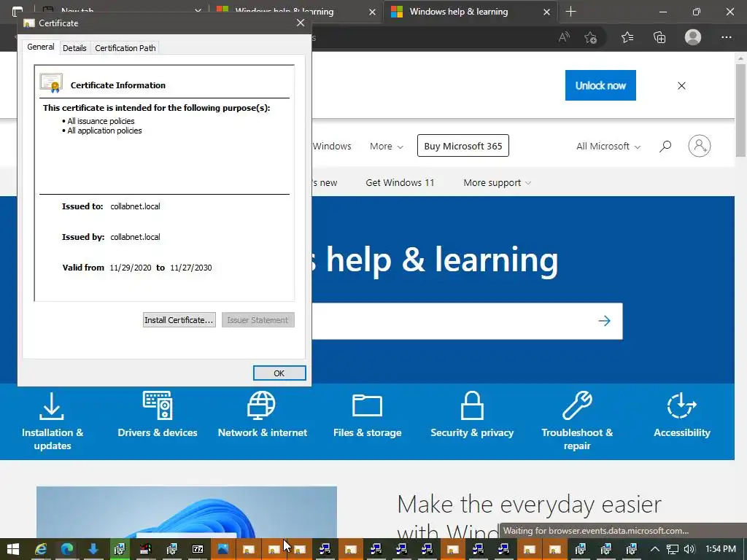This screenshot has width=747, height=560.
Task: Dismiss the Unlock now banner
Action: tap(682, 85)
